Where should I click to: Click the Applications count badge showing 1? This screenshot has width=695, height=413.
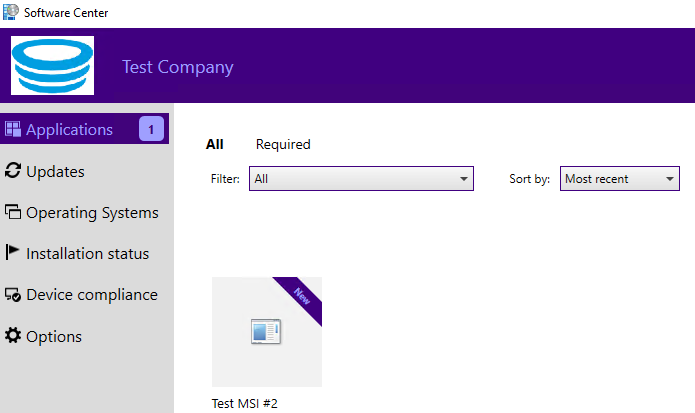[x=151, y=129]
